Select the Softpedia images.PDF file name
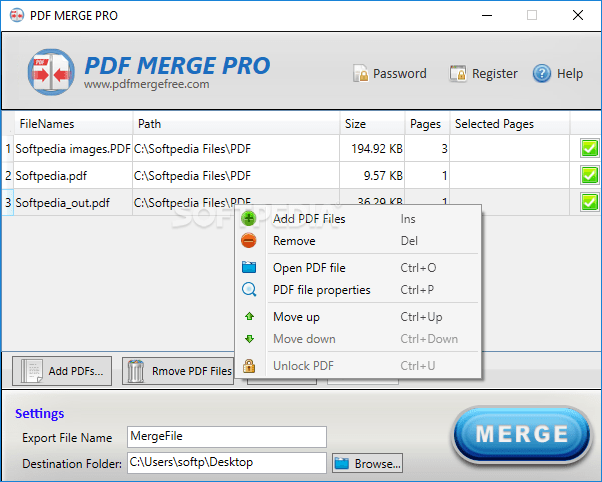The height and width of the screenshot is (482, 602). coord(73,149)
